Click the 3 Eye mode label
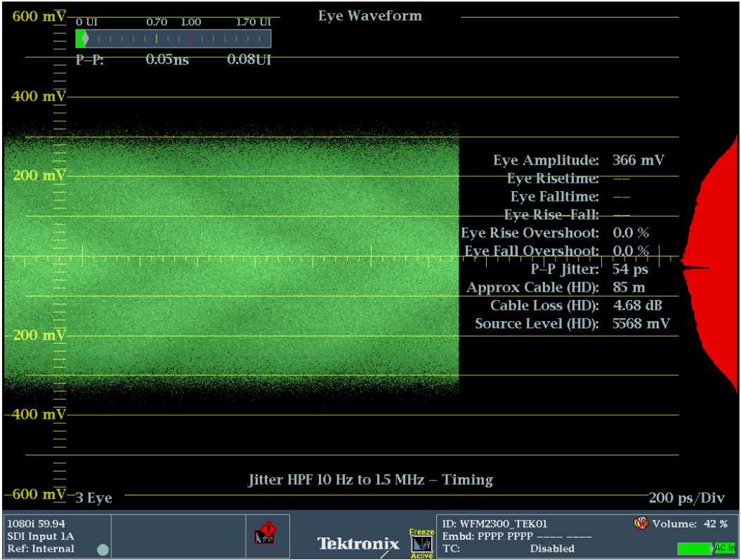741x560 pixels. [x=93, y=497]
